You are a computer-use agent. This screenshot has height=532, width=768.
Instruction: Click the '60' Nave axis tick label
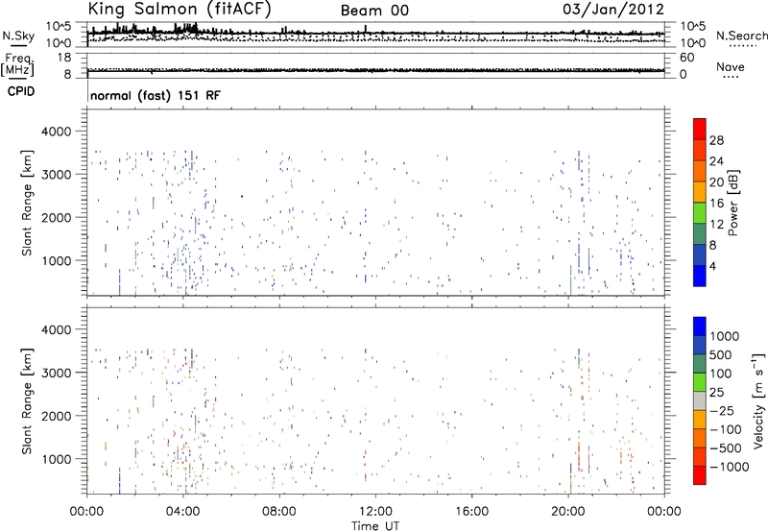click(x=687, y=58)
